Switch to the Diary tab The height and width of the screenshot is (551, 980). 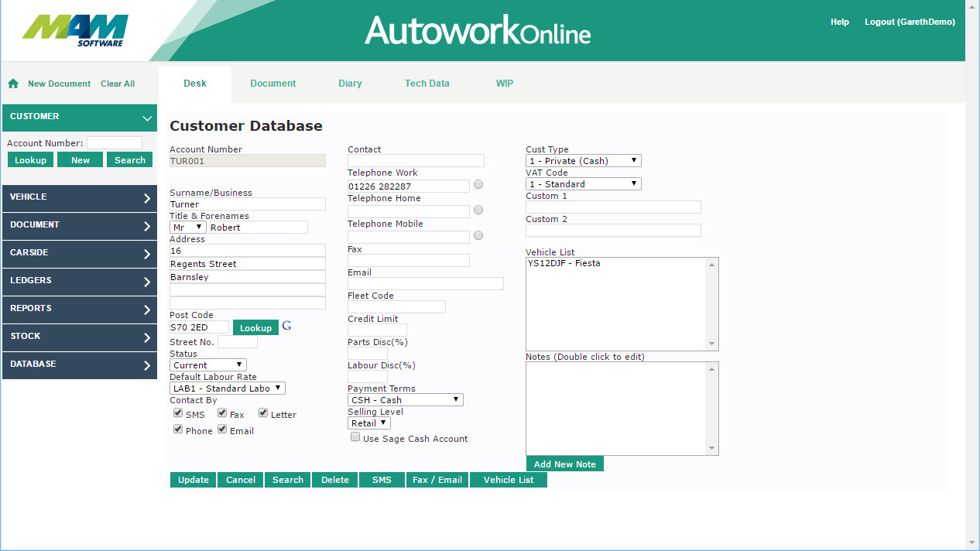tap(350, 84)
